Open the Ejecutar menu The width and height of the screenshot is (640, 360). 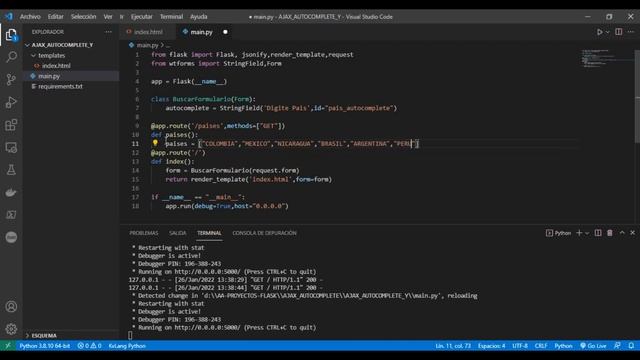point(142,17)
